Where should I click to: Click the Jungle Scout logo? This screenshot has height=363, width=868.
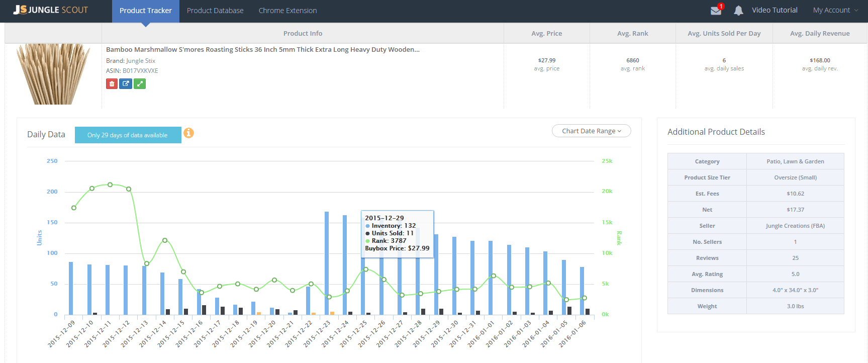[x=51, y=10]
